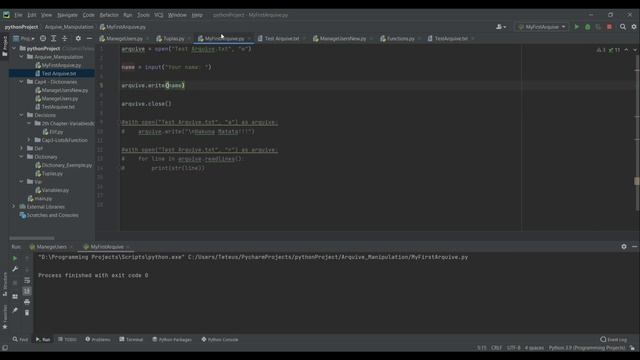Viewport: 640px width, 360px height.
Task: Click the Python 3.9 interpreter in status bar
Action: pyautogui.click(x=587, y=348)
